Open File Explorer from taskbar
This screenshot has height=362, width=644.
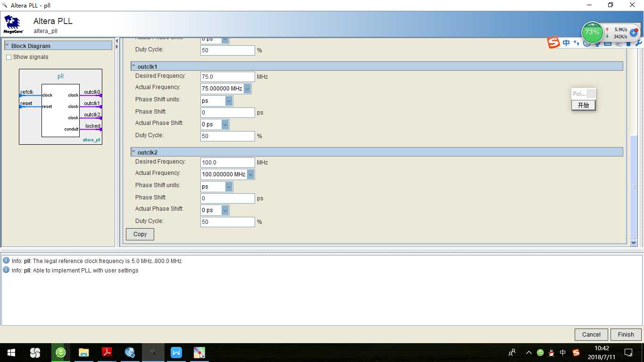click(84, 353)
